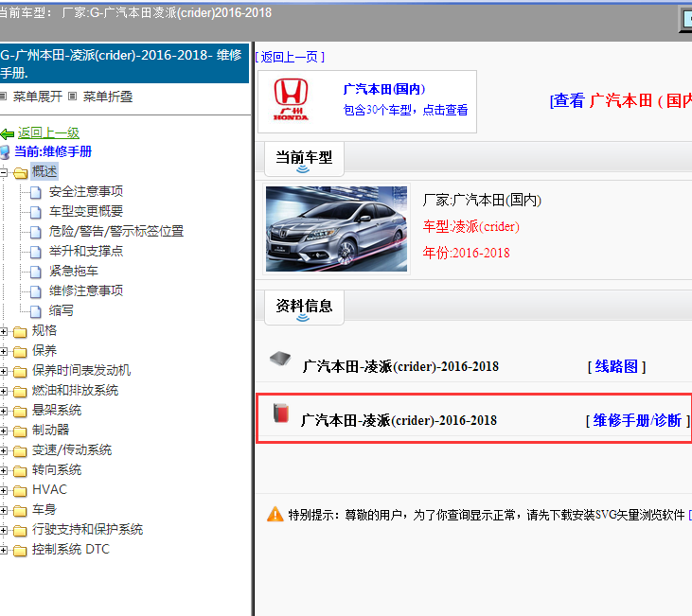Click the Crider car thumbnail image
Viewport: 692px width, 616px height.
pos(336,229)
